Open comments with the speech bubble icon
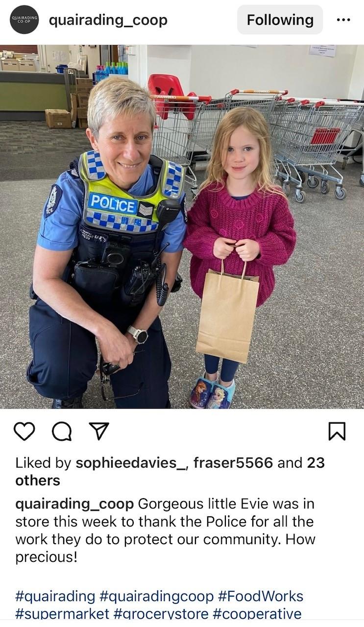 click(61, 431)
